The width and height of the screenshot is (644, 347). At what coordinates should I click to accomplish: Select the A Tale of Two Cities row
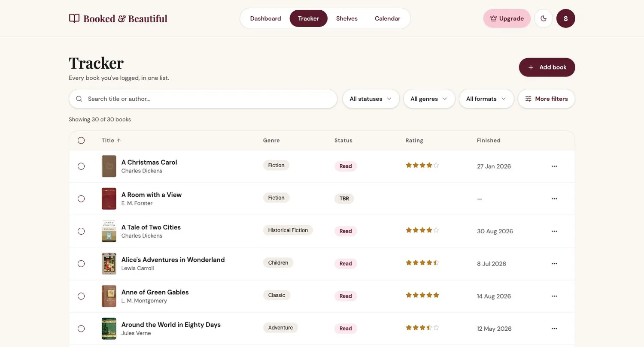81,231
